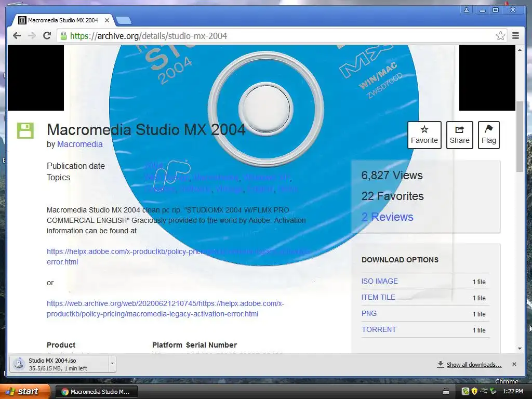This screenshot has width=532, height=399.
Task: Flag this archive item
Action: [488, 135]
